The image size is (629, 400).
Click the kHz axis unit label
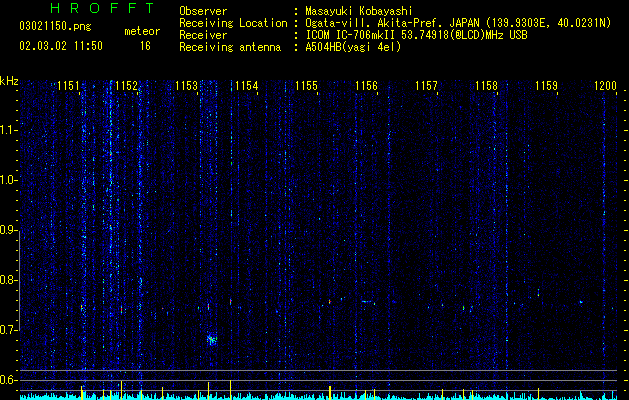coord(9,81)
